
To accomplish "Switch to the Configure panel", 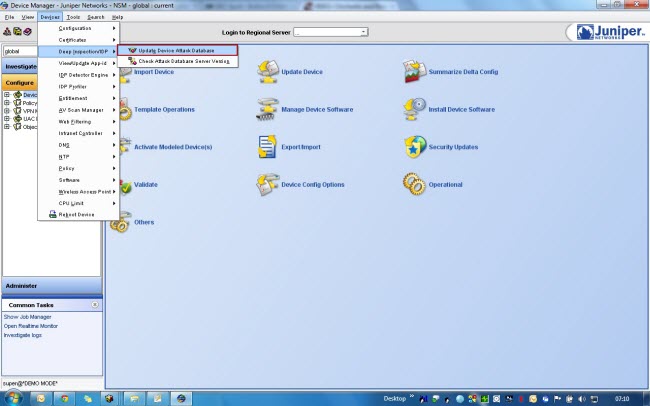I will [20, 83].
